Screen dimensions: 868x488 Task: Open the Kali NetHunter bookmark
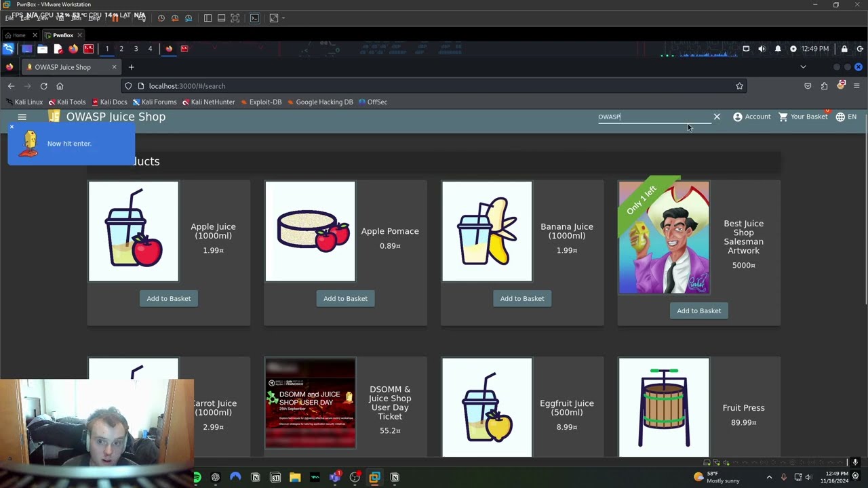point(208,102)
